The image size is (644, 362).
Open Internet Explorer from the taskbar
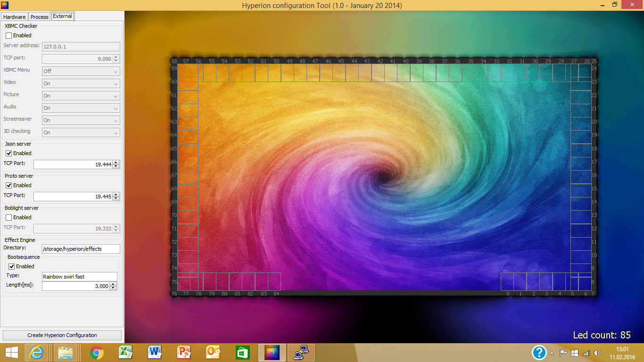[x=36, y=353]
